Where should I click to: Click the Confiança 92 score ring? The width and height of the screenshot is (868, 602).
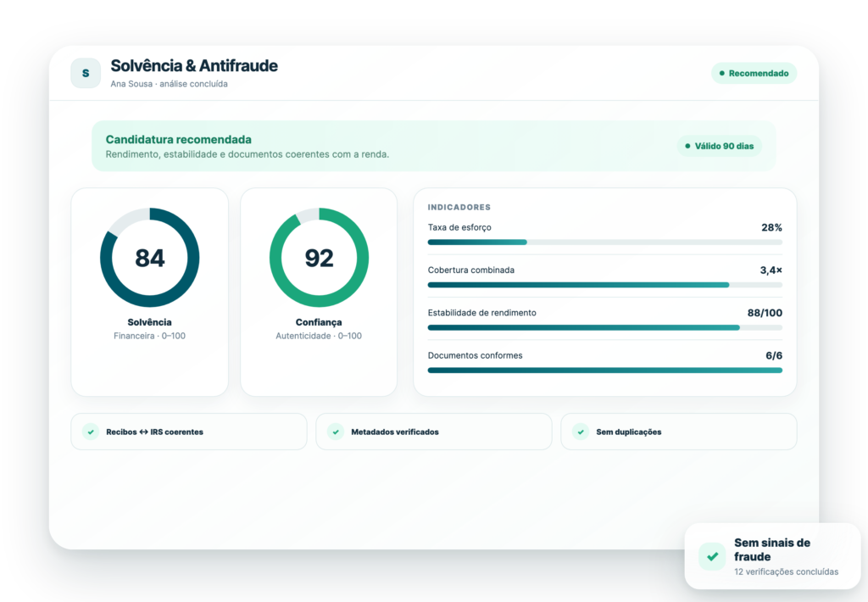[319, 258]
